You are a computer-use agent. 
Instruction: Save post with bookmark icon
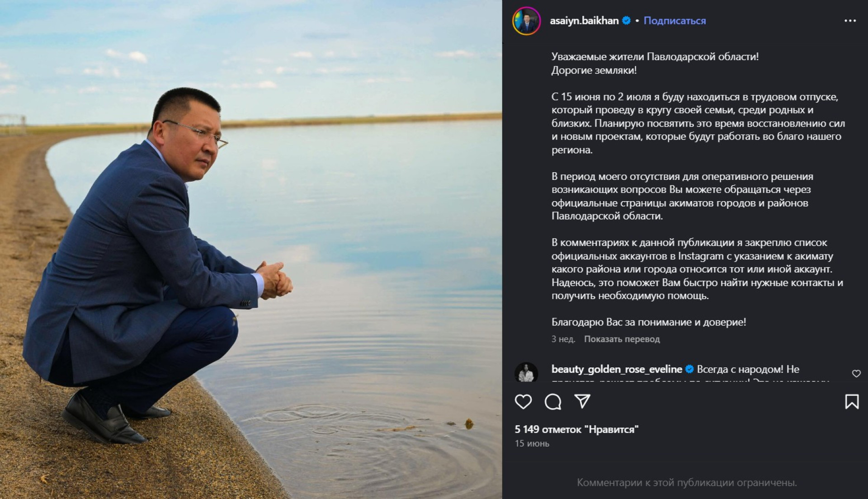click(852, 401)
